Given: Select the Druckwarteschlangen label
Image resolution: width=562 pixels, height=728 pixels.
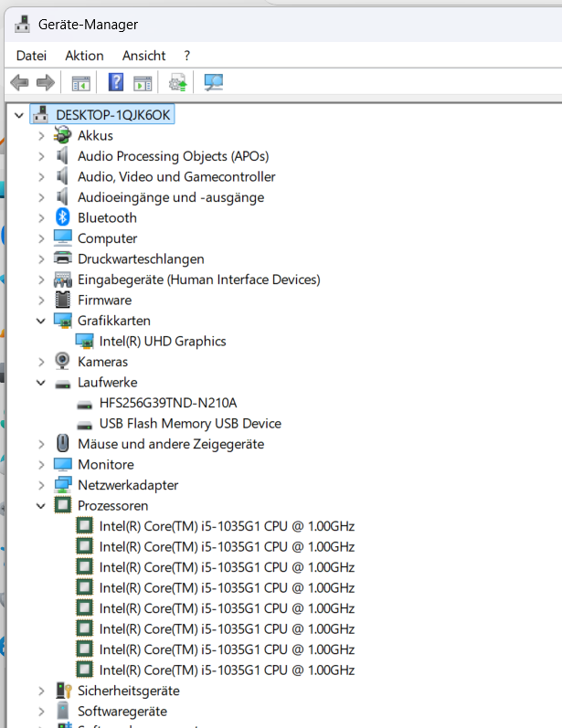Looking at the screenshot, I should 141,259.
